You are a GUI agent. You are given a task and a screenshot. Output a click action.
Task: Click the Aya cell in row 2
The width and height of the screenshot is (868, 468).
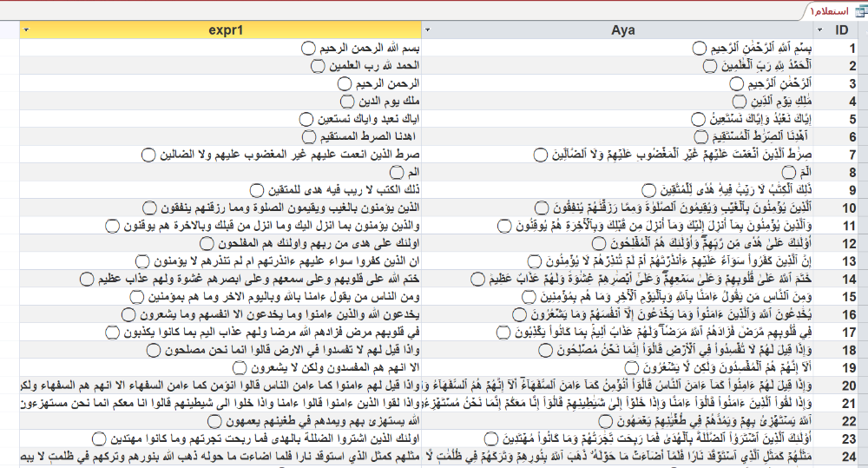coord(617,66)
